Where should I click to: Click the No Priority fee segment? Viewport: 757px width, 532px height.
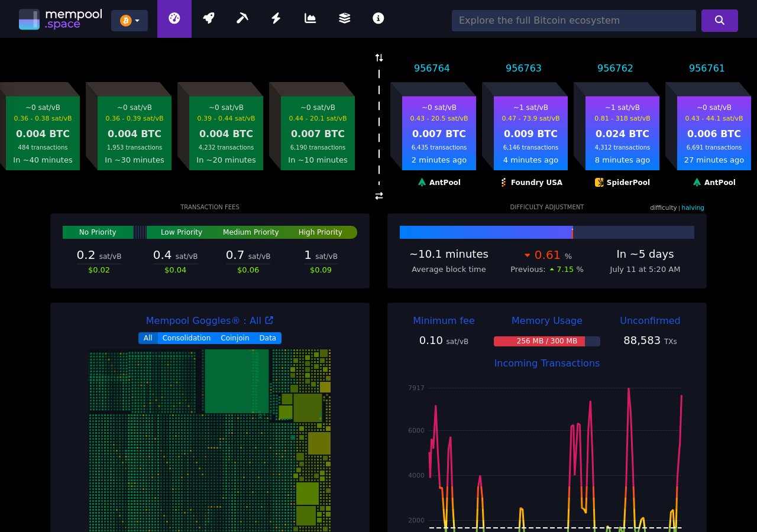point(98,232)
